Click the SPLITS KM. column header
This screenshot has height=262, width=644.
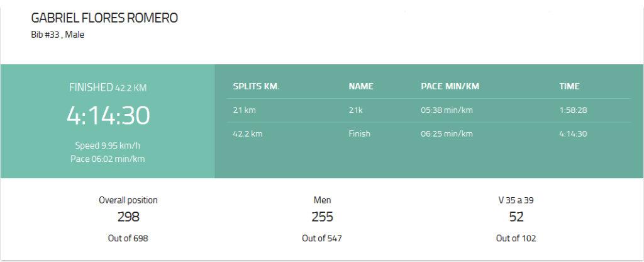tap(256, 86)
